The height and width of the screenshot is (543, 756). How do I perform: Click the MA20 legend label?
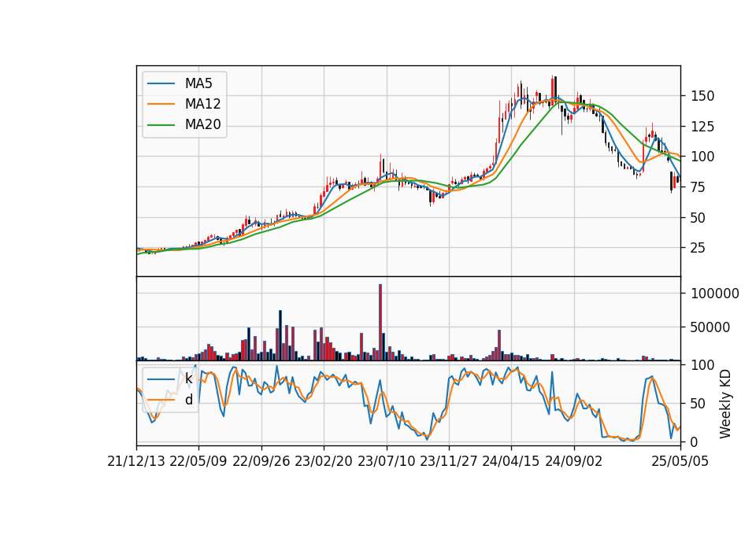click(202, 125)
